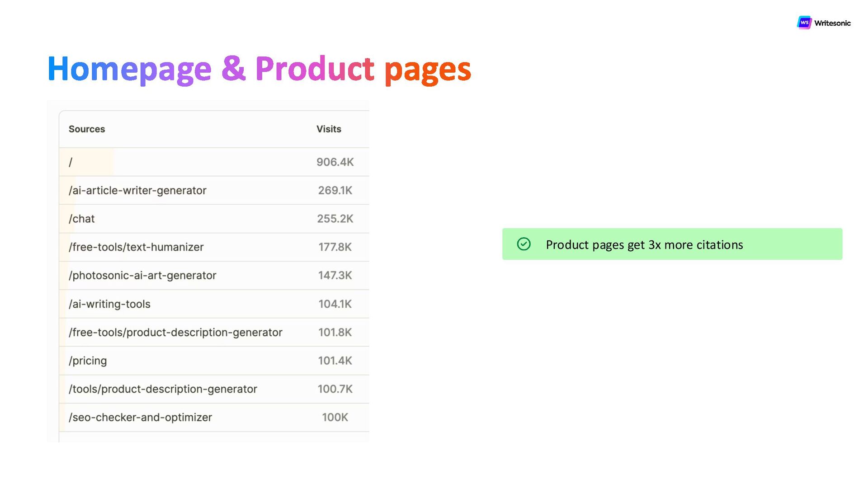Click the /seo-checker-and-optimizer source

(140, 418)
